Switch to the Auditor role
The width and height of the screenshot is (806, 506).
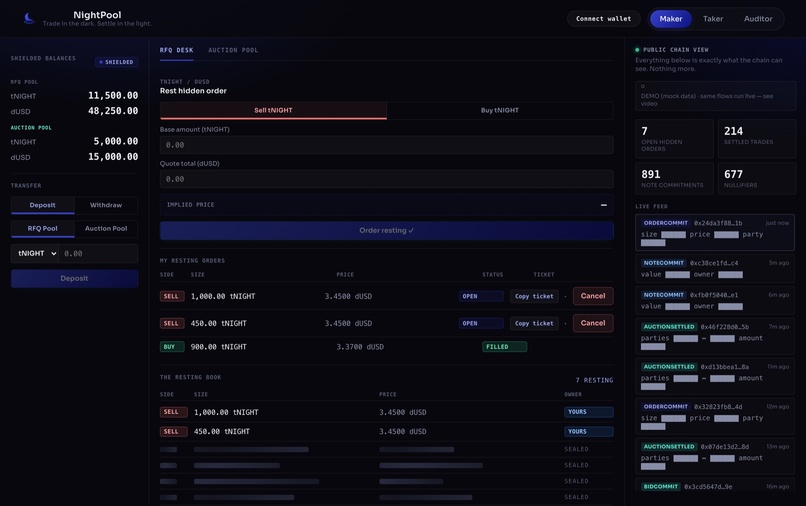click(x=758, y=19)
